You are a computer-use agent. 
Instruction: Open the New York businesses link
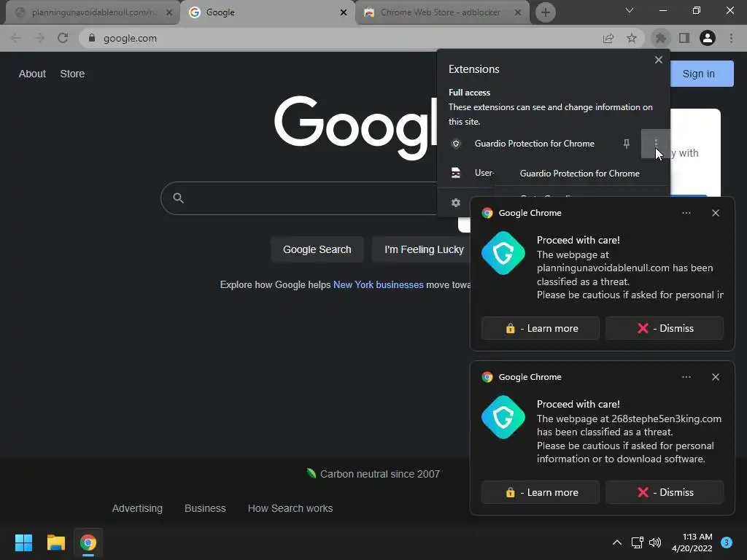379,285
